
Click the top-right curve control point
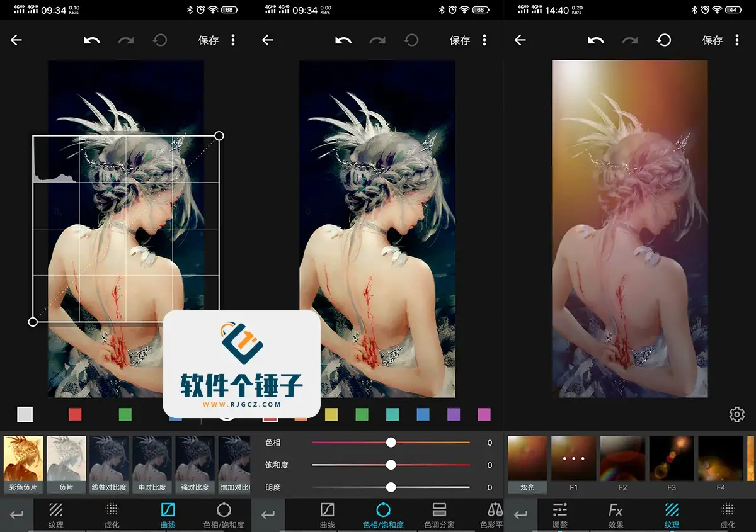coord(219,136)
